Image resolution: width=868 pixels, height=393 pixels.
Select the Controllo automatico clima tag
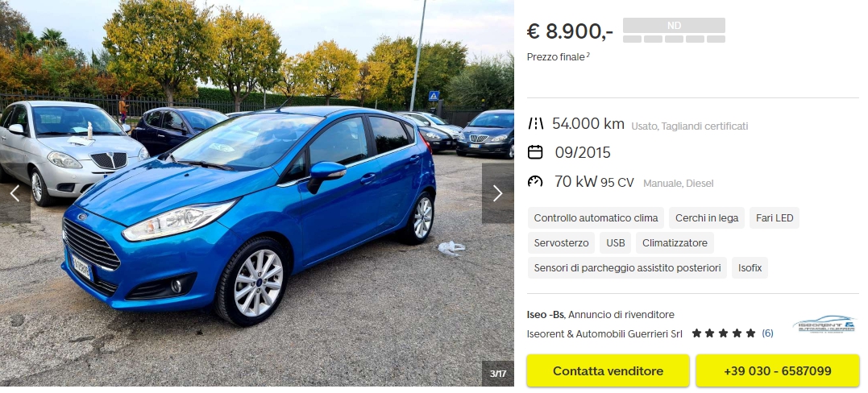(596, 218)
